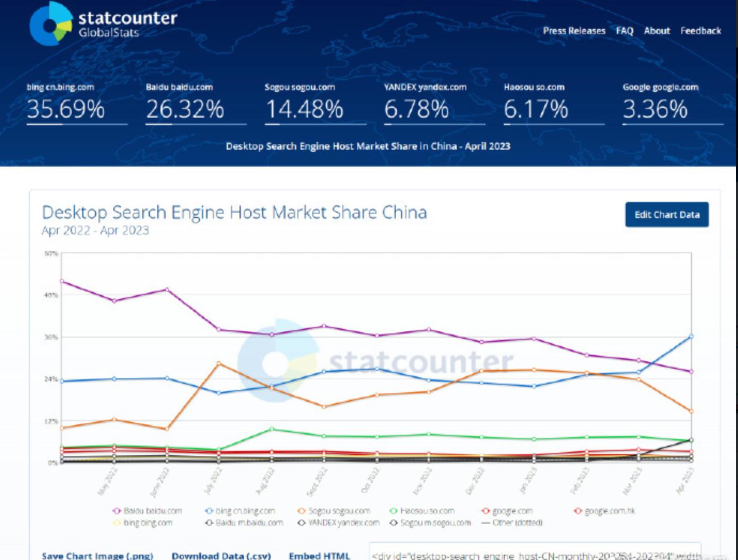Viewport: 738px width, 560px height.
Task: Click the Baidu baidu.com 26.32% stat
Action: 196,103
